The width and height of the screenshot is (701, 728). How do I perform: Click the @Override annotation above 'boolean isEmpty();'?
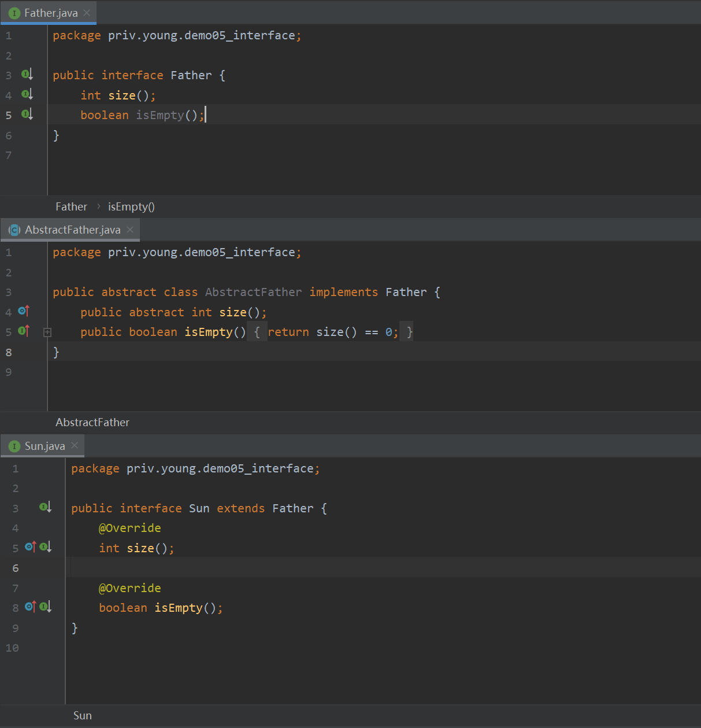pyautogui.click(x=130, y=588)
